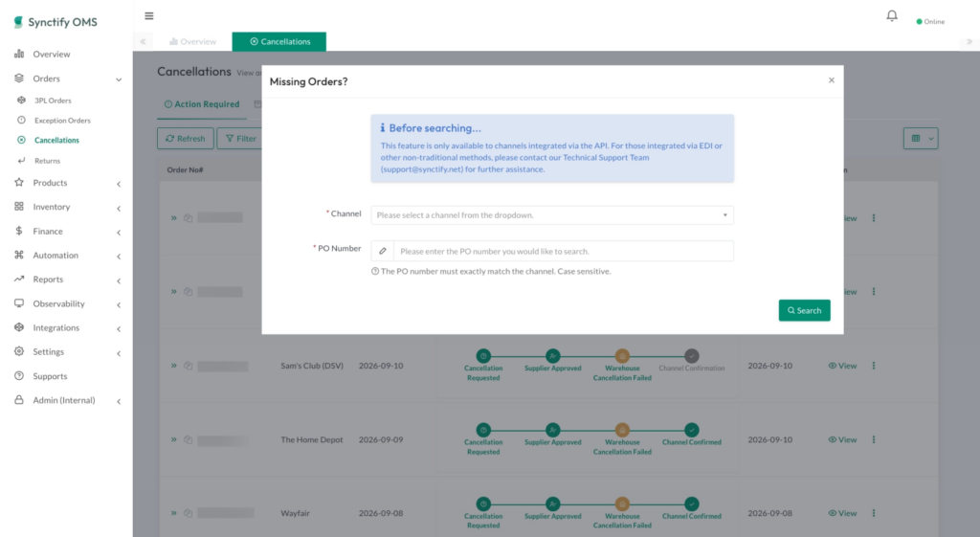Expand the Products sidebar section
The height and width of the screenshot is (537, 980).
point(119,184)
